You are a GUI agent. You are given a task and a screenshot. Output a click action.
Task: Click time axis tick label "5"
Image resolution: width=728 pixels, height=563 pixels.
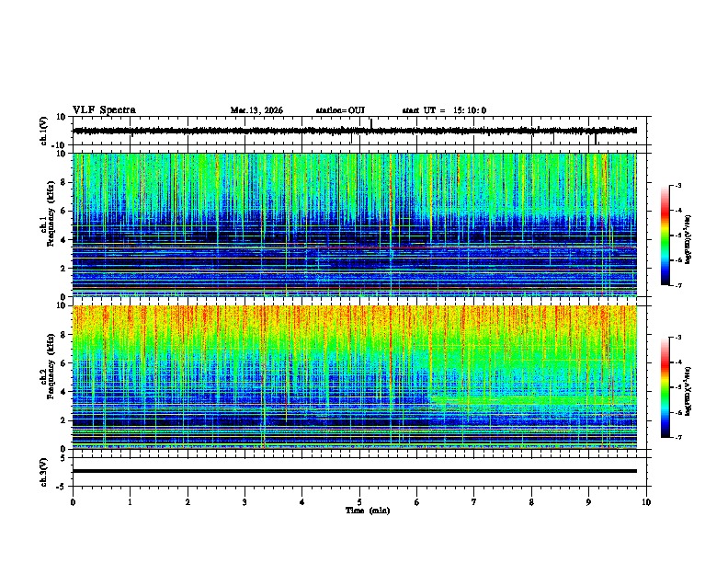coord(359,502)
